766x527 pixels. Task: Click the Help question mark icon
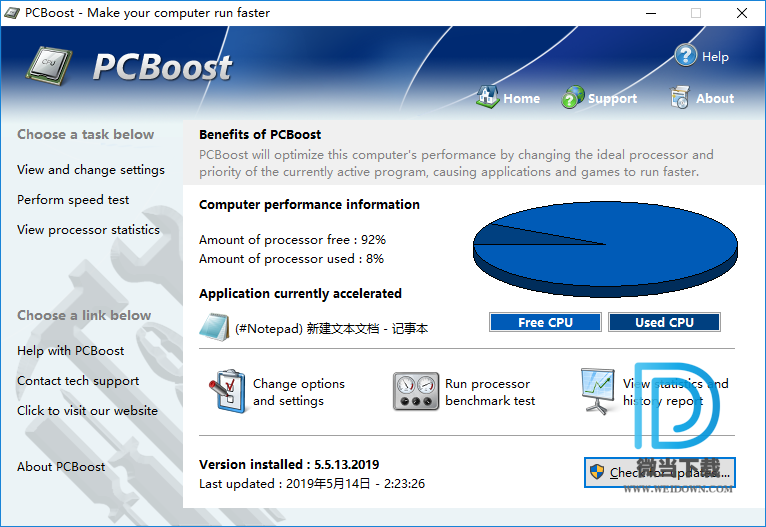point(685,55)
